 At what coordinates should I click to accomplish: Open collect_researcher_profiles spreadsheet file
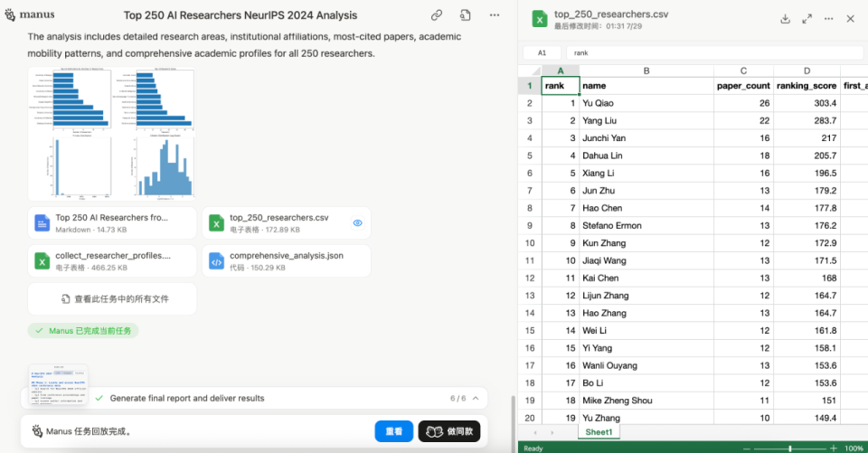112,260
